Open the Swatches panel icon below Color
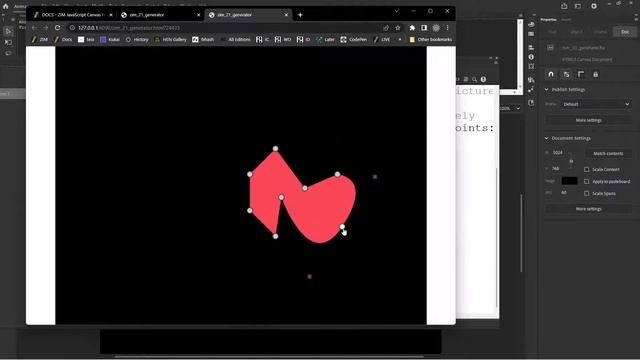 pyautogui.click(x=531, y=34)
